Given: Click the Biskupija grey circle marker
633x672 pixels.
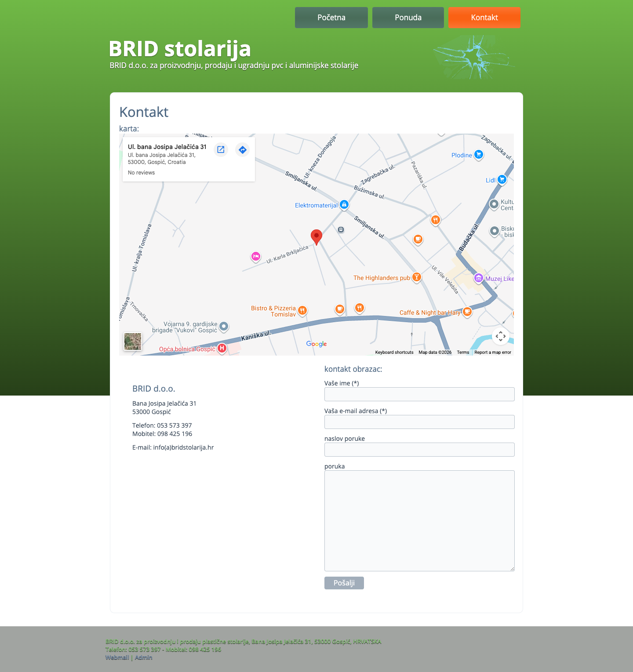Looking at the screenshot, I should (x=495, y=231).
